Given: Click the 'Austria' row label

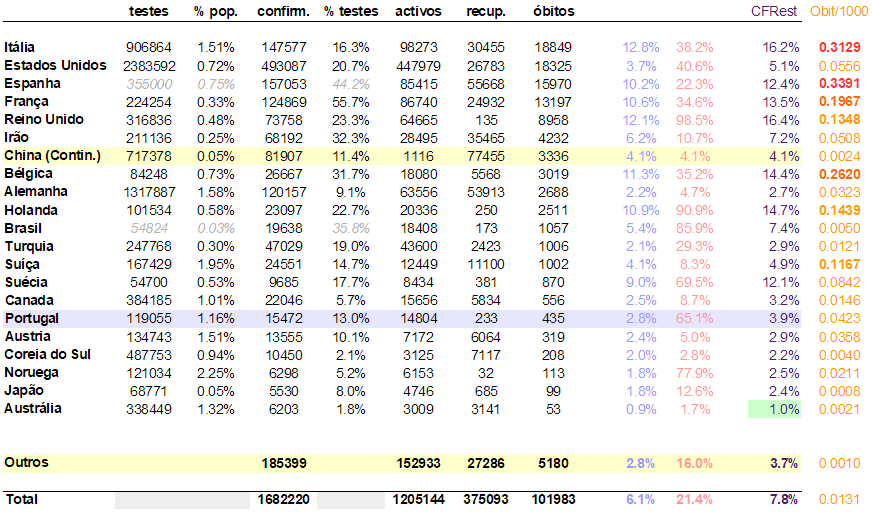Looking at the screenshot, I should [27, 336].
